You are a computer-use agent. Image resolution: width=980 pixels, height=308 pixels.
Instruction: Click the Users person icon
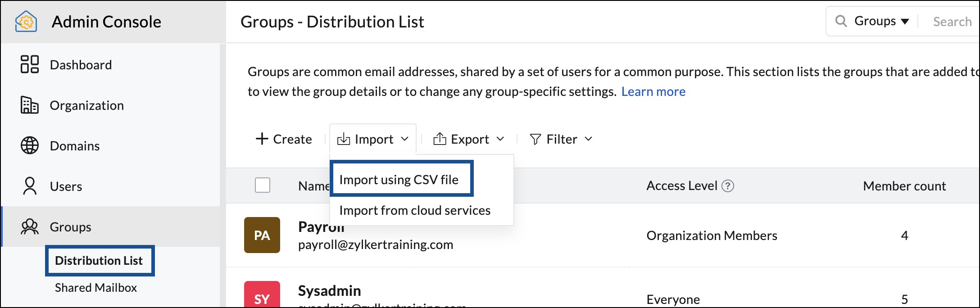(x=30, y=186)
